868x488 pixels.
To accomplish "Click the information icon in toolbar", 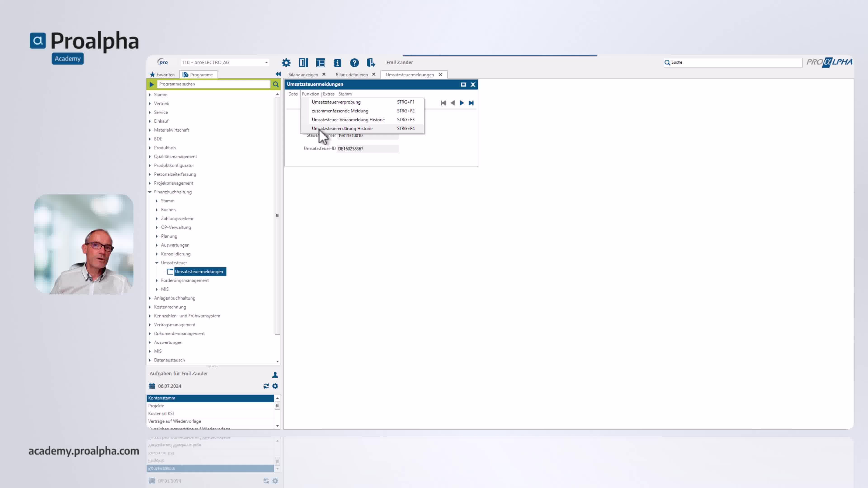I will pos(337,63).
